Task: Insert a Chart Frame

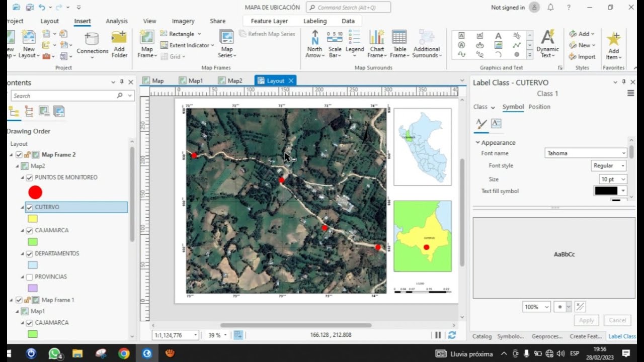Action: pyautogui.click(x=377, y=44)
